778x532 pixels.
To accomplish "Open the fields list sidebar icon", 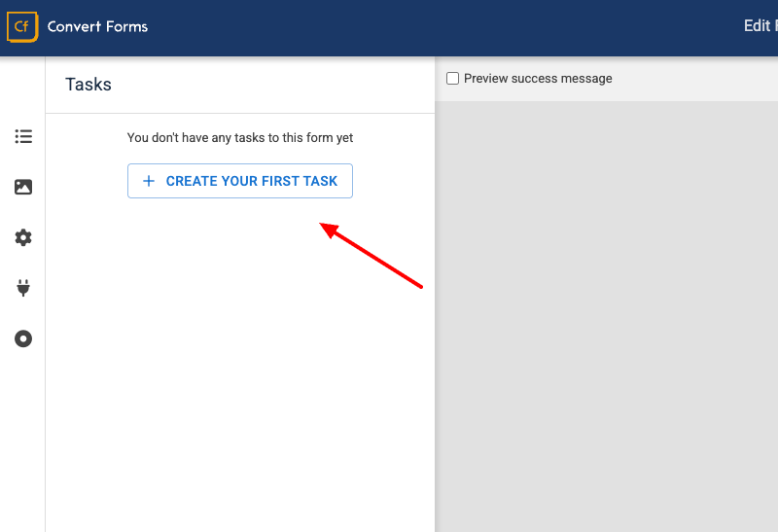I will click(x=23, y=136).
